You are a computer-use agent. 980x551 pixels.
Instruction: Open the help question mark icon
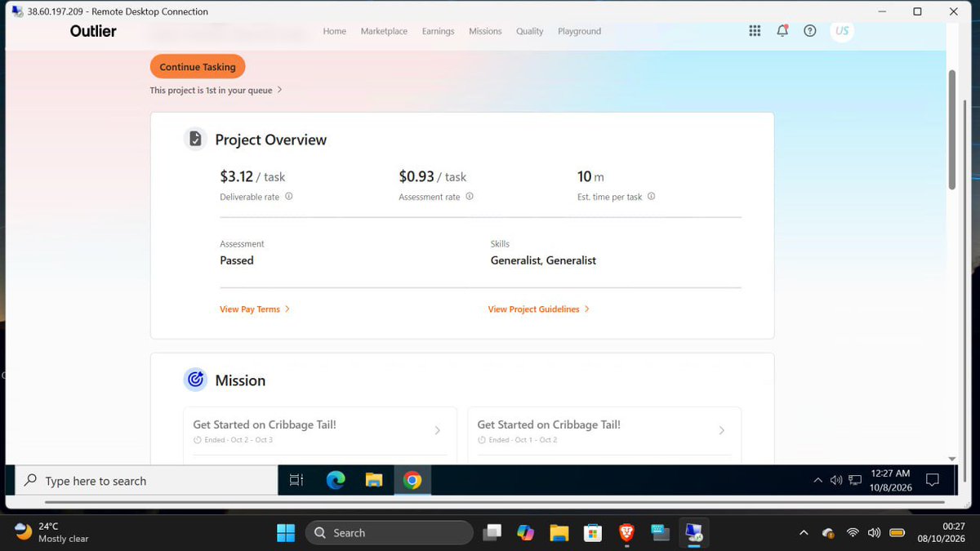810,31
